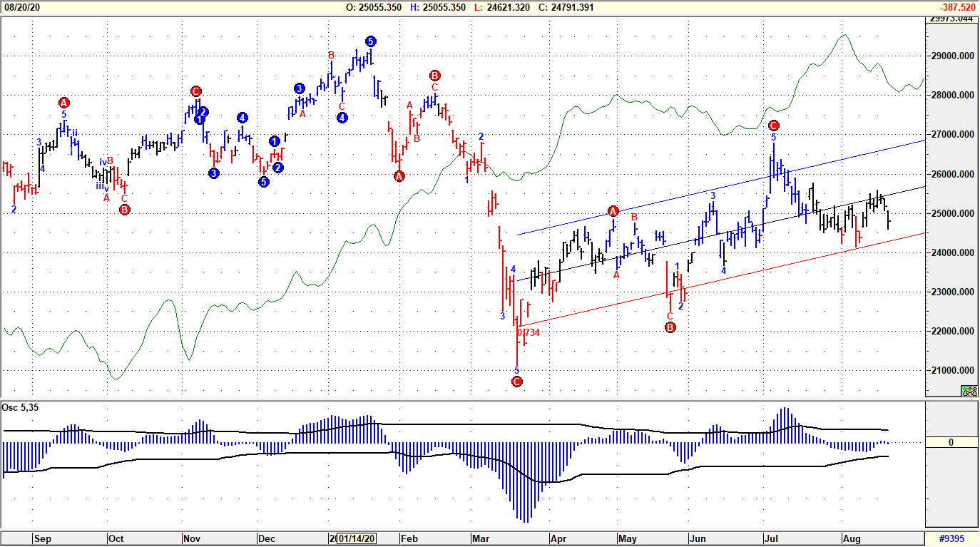Select the blue circled 5 at the January high

tap(370, 41)
